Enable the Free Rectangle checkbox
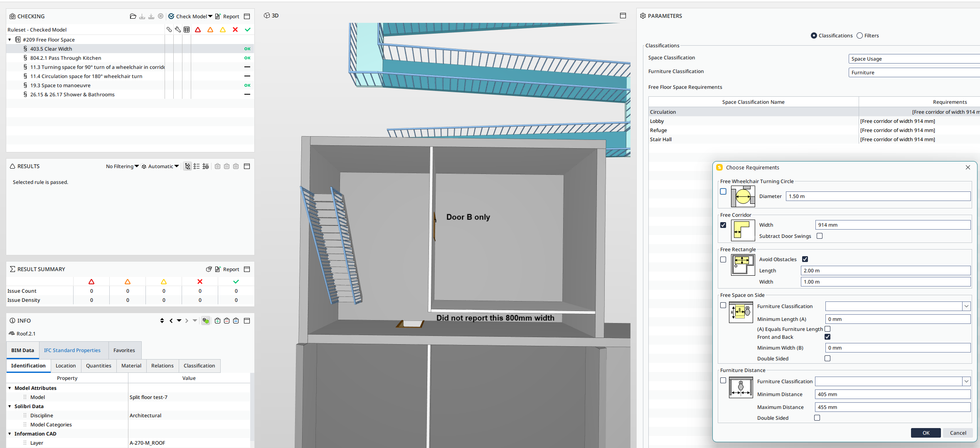The width and height of the screenshot is (980, 448). 723,259
